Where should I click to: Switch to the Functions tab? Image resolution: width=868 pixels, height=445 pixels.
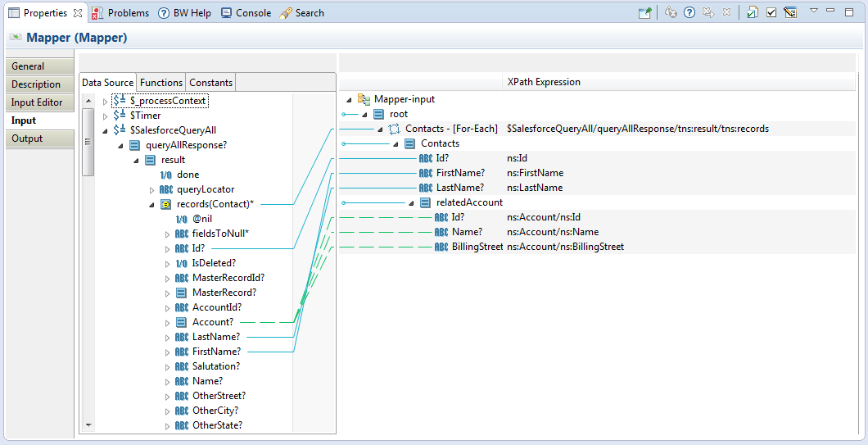coord(161,83)
